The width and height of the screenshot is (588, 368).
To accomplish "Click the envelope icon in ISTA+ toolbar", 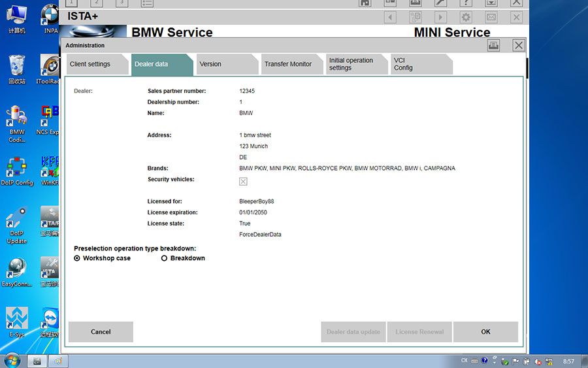I will coord(491,17).
